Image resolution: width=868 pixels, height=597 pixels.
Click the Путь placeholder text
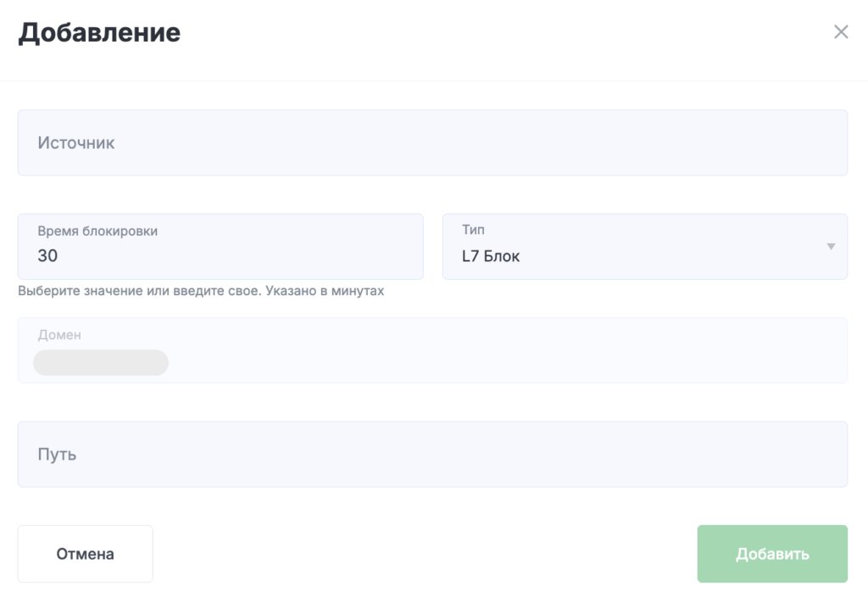(x=57, y=455)
